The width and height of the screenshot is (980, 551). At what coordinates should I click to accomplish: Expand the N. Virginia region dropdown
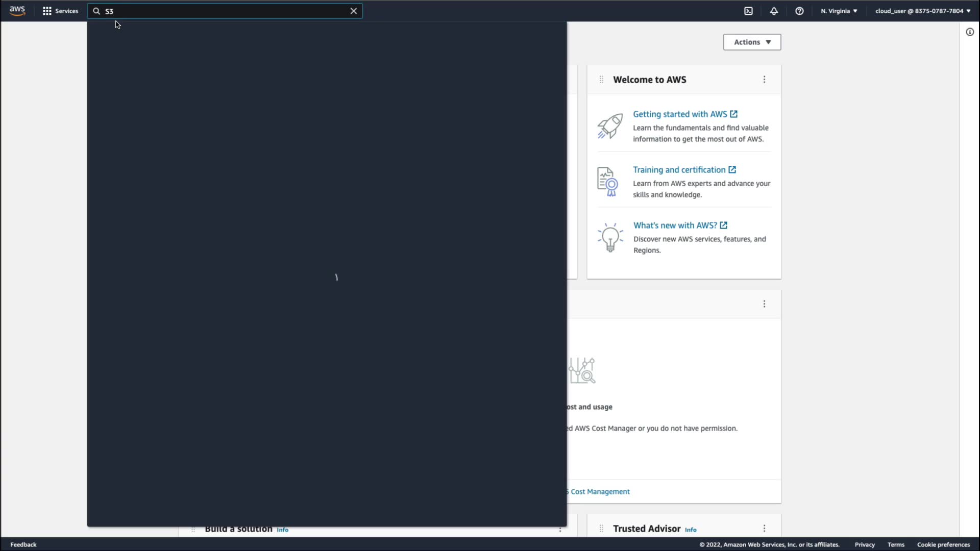tap(839, 11)
